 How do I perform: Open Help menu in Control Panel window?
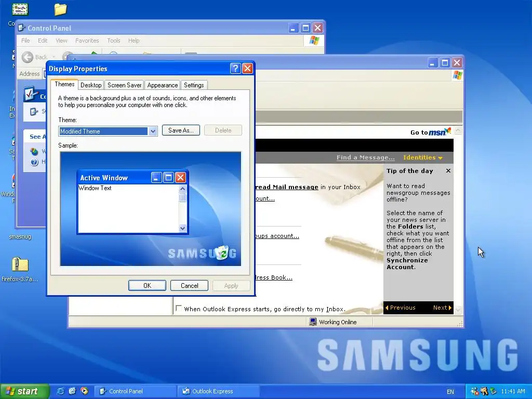134,41
